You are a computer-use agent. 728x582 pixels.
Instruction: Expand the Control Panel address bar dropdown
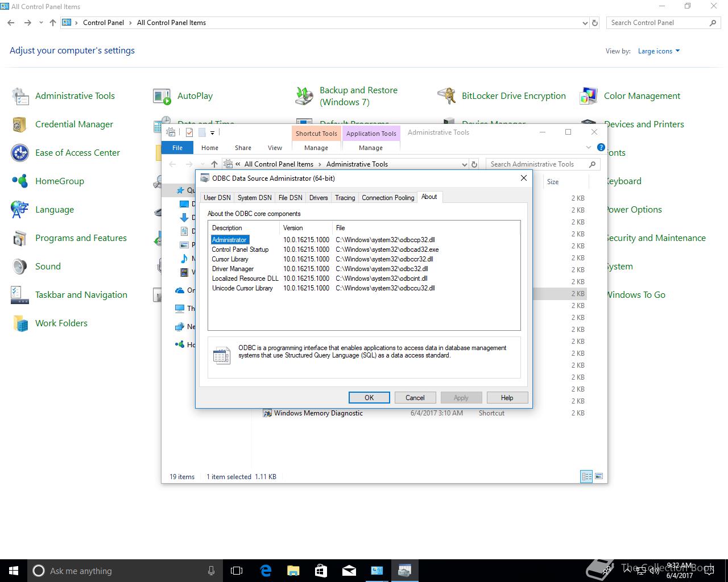click(x=585, y=23)
